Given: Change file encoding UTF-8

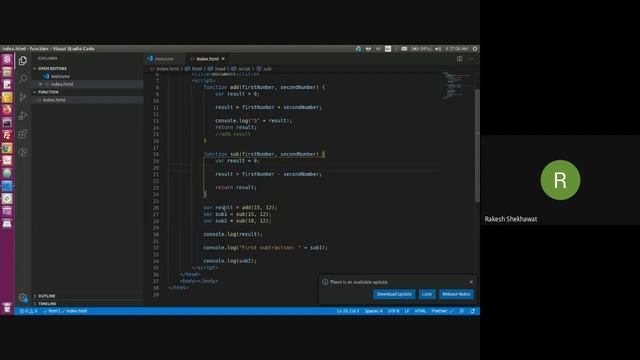Looking at the screenshot, I should click(393, 311).
